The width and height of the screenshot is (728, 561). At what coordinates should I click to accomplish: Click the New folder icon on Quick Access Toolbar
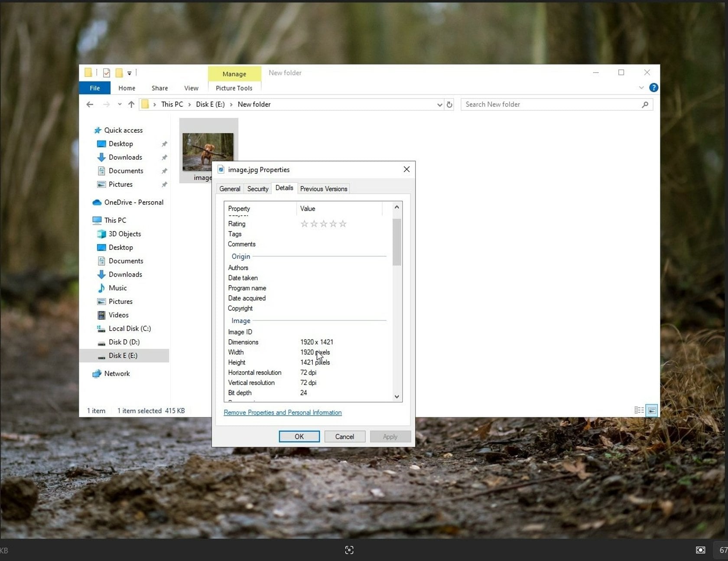click(x=119, y=72)
